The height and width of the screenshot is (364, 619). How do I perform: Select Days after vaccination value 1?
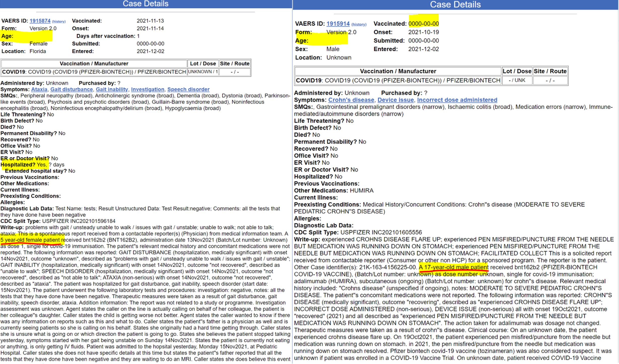click(x=138, y=36)
